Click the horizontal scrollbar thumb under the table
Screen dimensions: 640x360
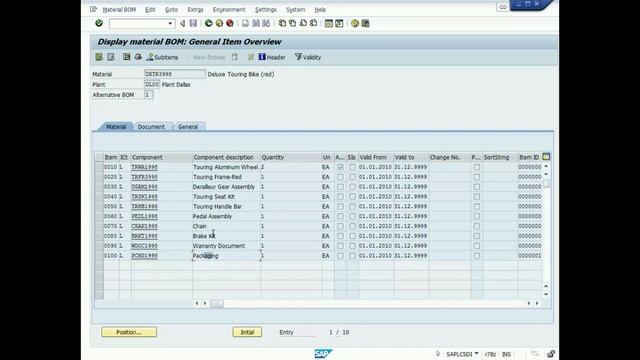coord(217,303)
